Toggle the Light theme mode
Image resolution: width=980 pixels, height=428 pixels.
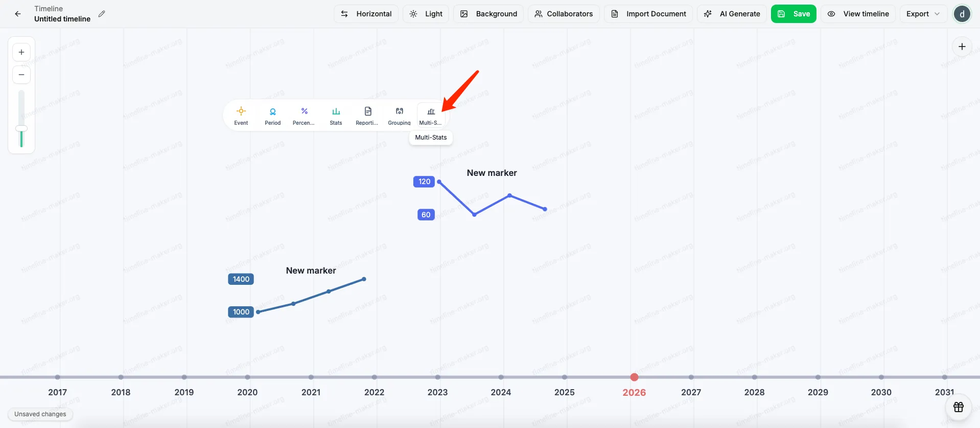[426, 14]
